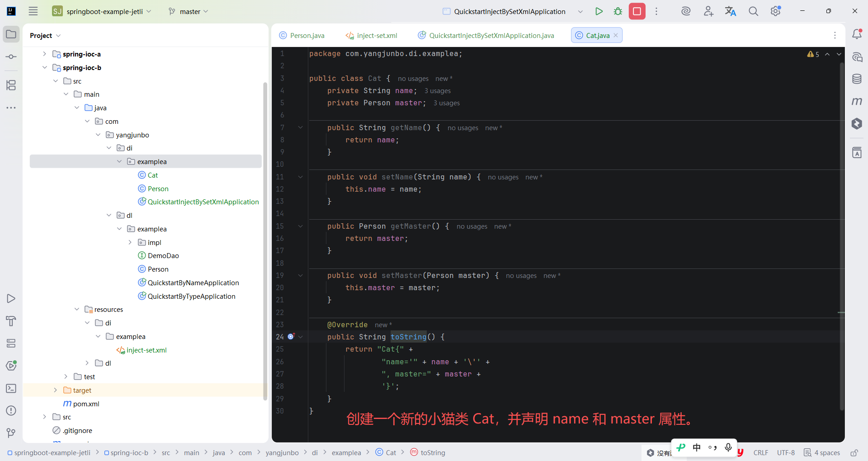Open Code With Me add-user icon

(708, 11)
